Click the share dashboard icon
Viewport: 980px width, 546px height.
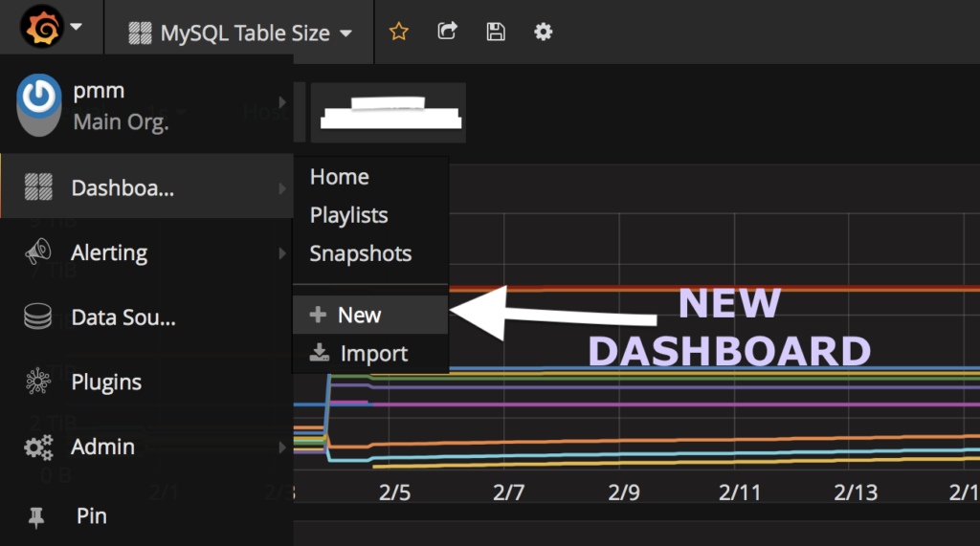tap(447, 32)
